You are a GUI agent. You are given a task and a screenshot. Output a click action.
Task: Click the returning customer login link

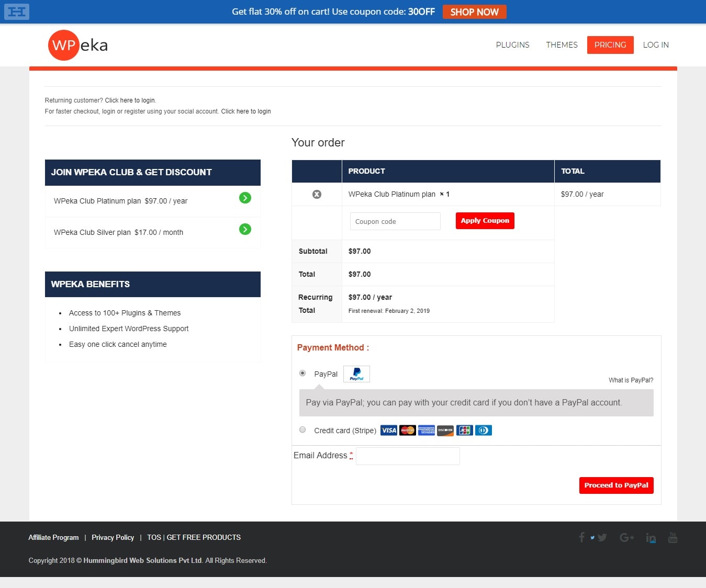click(x=130, y=100)
